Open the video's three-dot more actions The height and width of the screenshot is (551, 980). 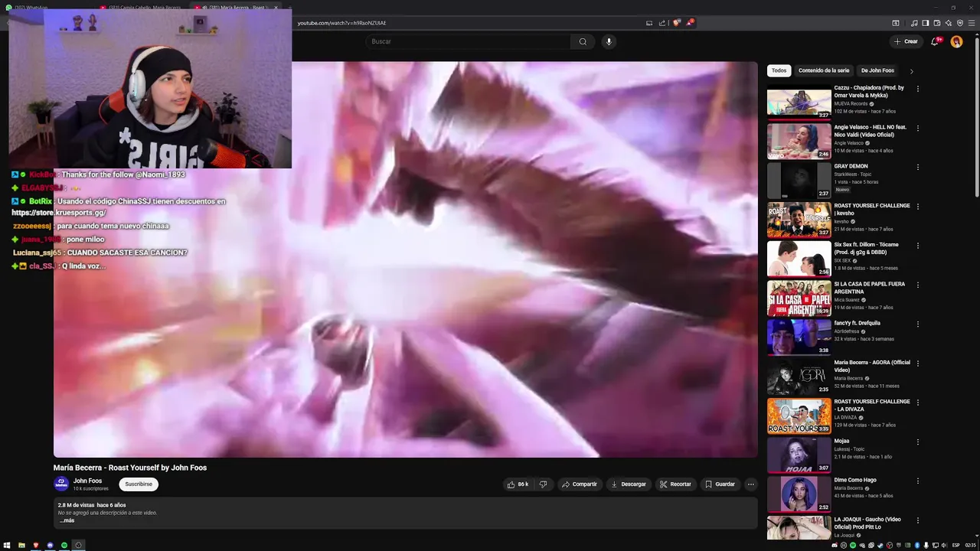coord(750,484)
